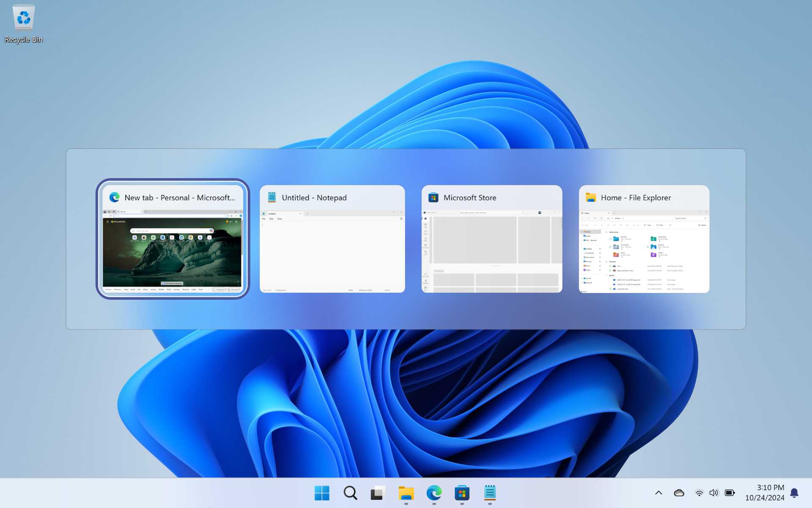Screen dimensions: 812x508
Task: Open the Recycle Bin desktop icon
Action: pyautogui.click(x=24, y=24)
